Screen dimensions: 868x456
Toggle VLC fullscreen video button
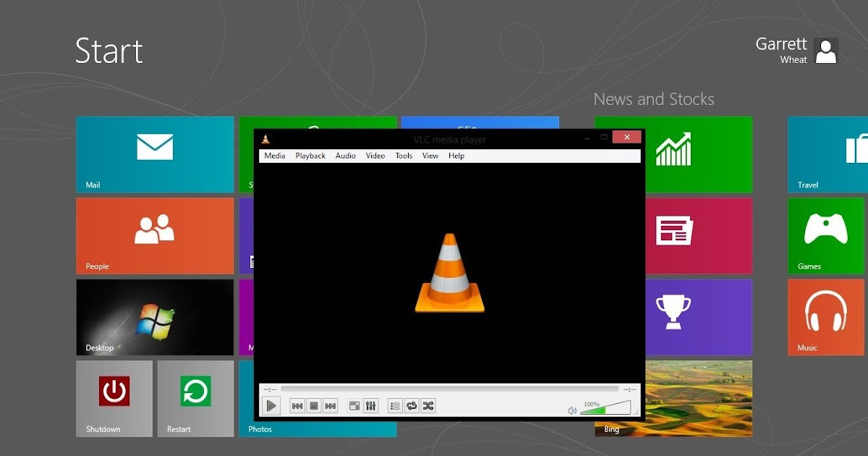tap(354, 406)
